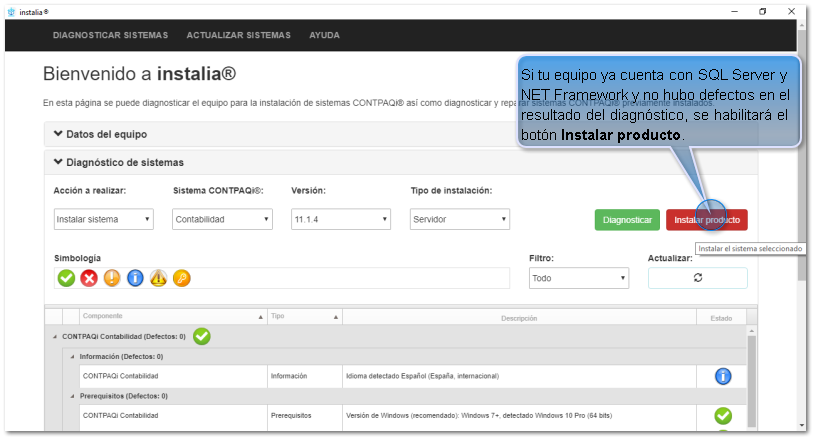This screenshot has width=815, height=440.
Task: Click the green check beside CONTPAQi Contabilidad group
Action: pyautogui.click(x=202, y=336)
